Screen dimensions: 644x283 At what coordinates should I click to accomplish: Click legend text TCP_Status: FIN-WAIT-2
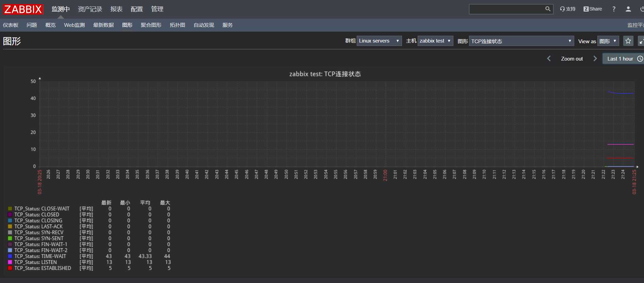tap(41, 250)
